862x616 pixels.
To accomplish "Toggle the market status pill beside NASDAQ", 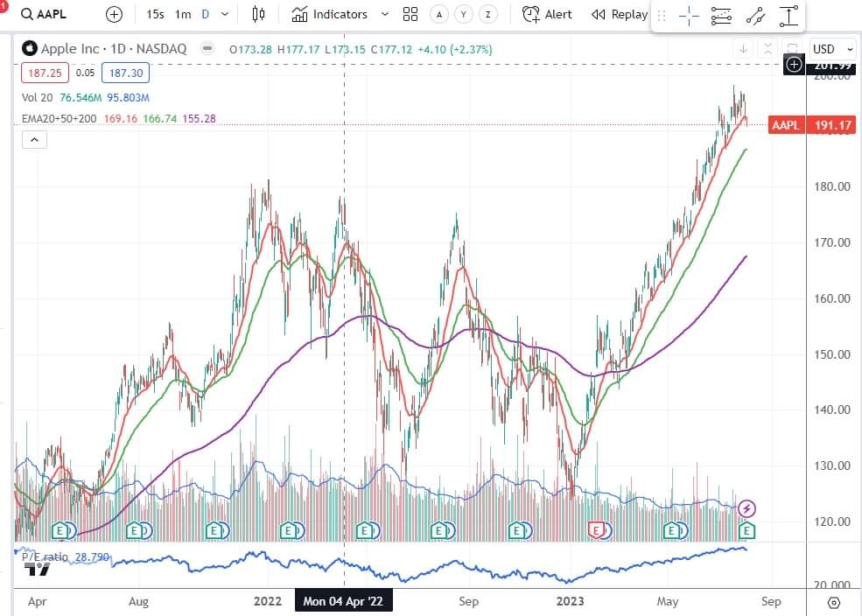I will click(207, 48).
